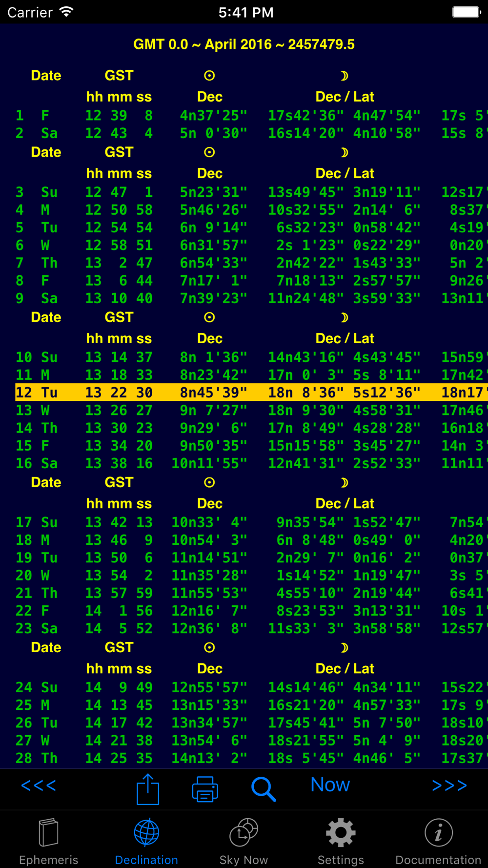Tap the share icon in toolbar
Viewport: 488px width, 868px height.
coord(148,788)
